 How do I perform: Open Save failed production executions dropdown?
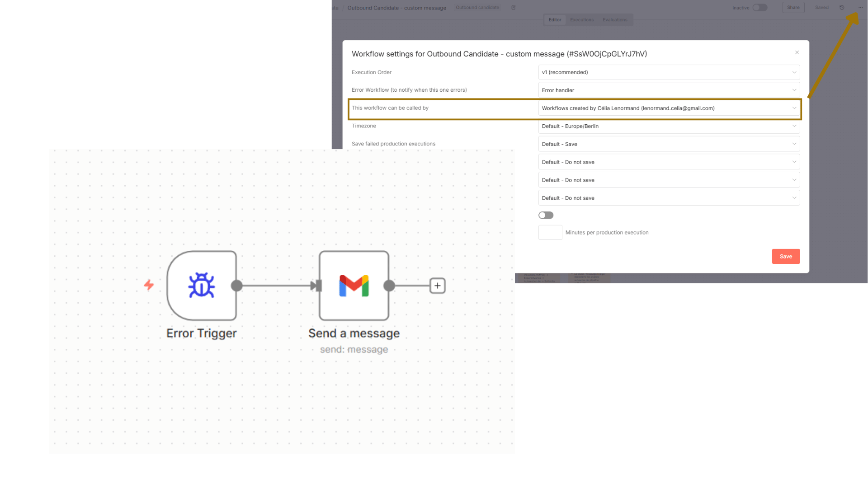point(669,144)
